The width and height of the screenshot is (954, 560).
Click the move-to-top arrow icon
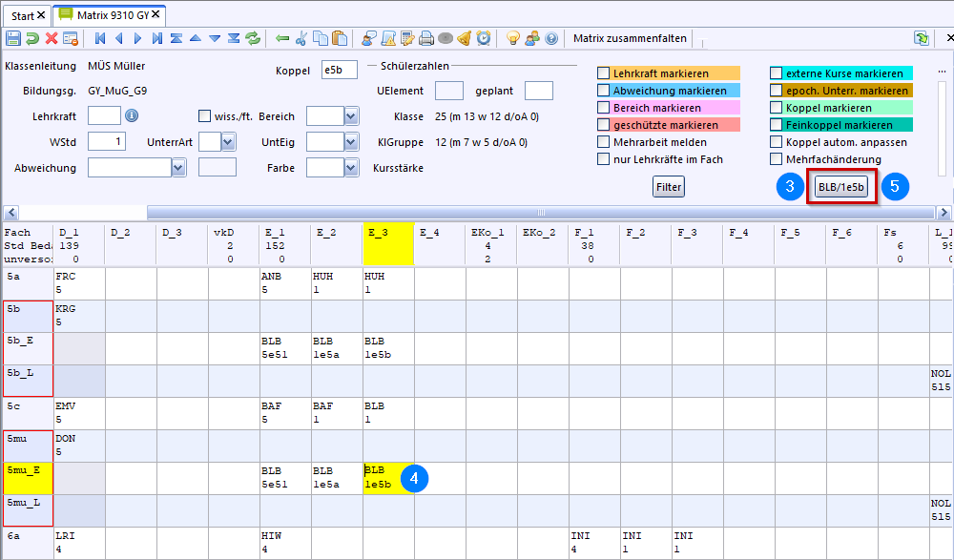coord(176,38)
